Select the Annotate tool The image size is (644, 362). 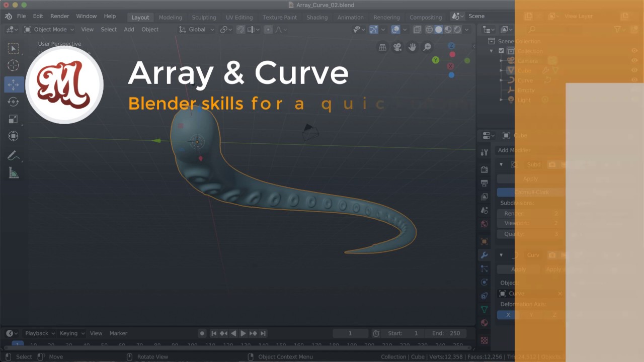coord(14,156)
